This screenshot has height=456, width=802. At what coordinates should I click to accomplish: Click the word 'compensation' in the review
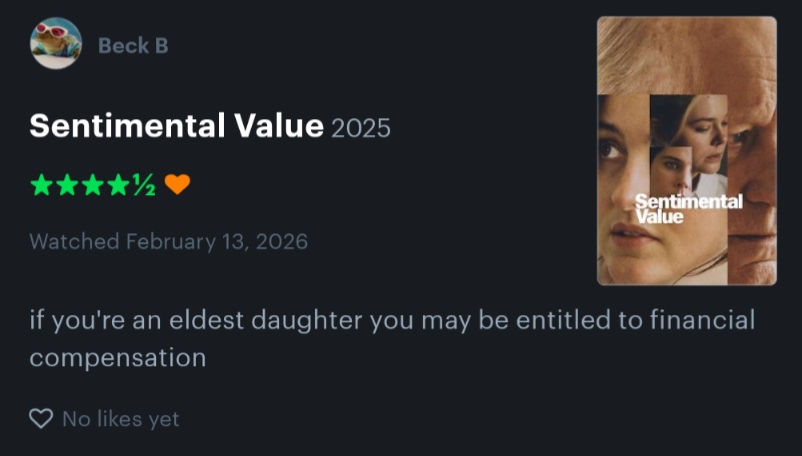click(117, 357)
